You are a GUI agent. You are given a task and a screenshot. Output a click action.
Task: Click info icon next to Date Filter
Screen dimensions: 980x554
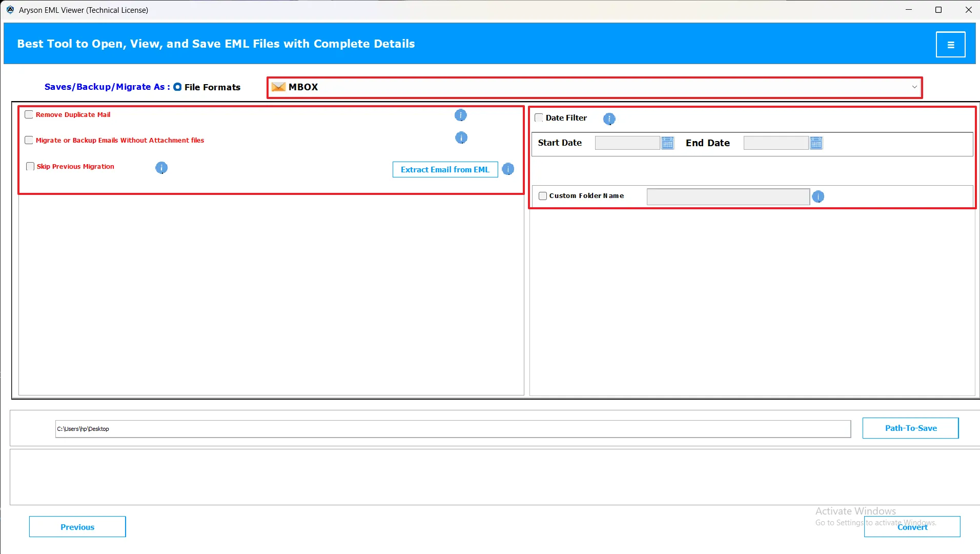pyautogui.click(x=608, y=119)
